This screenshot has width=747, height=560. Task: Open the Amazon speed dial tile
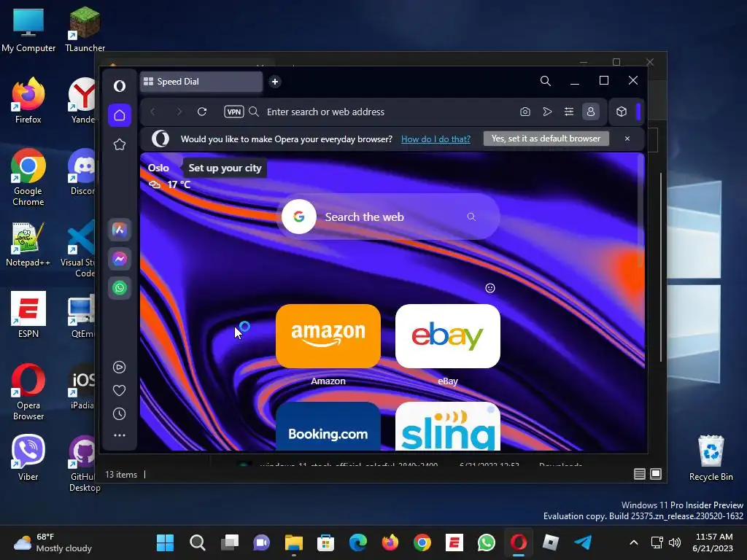328,336
